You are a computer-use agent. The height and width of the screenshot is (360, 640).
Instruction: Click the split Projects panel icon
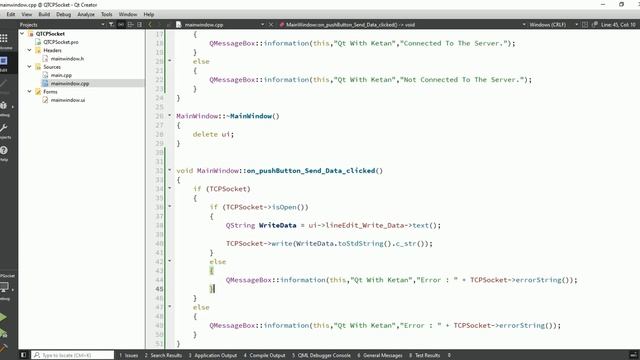[130, 24]
